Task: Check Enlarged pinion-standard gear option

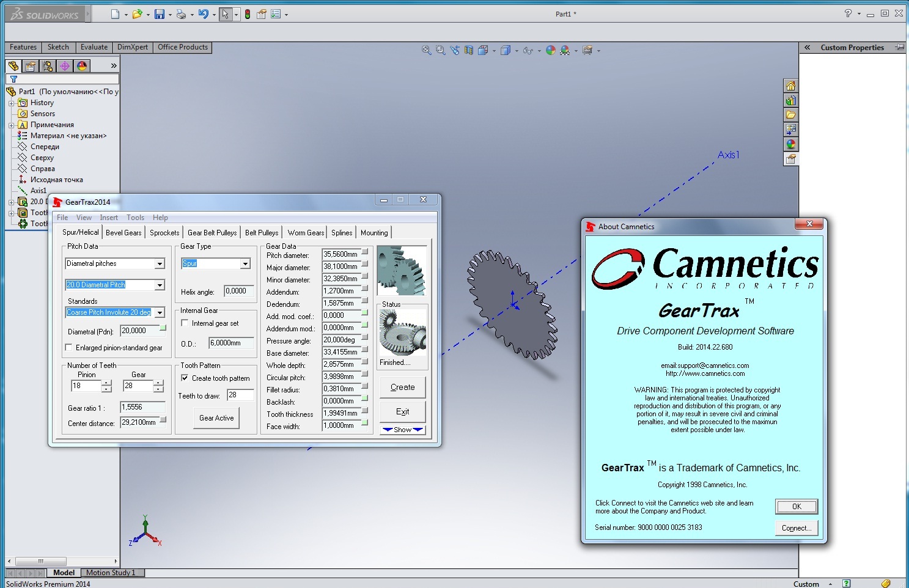Action: point(68,347)
